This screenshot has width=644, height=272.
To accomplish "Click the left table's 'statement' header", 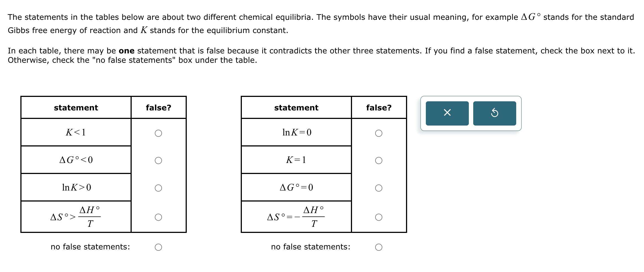I will click(76, 108).
